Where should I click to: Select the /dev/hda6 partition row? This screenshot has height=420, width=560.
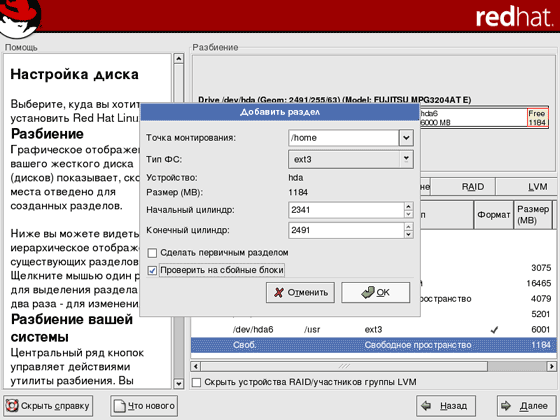pyautogui.click(x=374, y=329)
